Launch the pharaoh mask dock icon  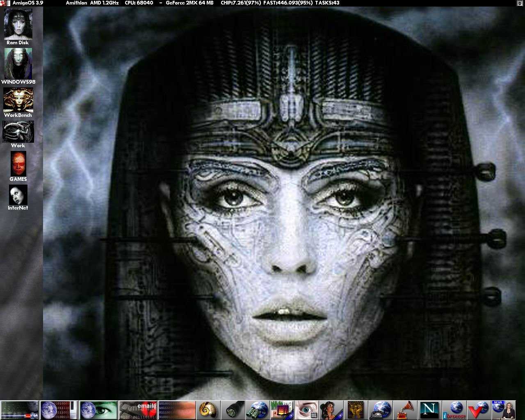click(x=356, y=410)
